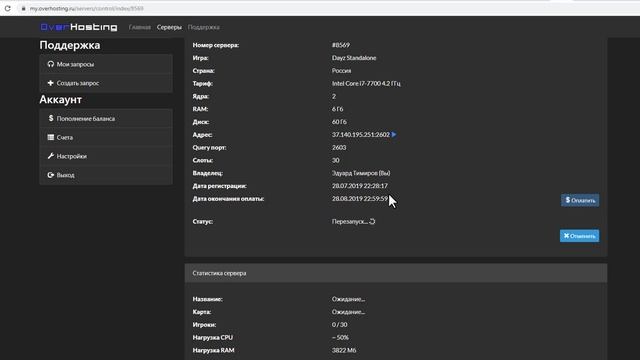The height and width of the screenshot is (360, 640).
Task: Open Пополнение баланса in sidebar
Action: tap(106, 118)
